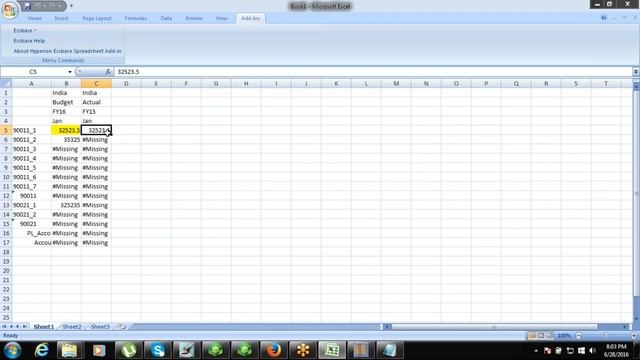Image resolution: width=640 pixels, height=360 pixels.
Task: Open the Page Layout ribbon tab
Action: (97, 18)
